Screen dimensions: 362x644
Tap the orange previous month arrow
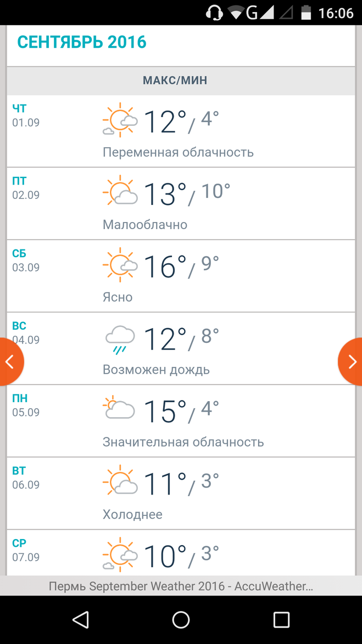pos(9,362)
